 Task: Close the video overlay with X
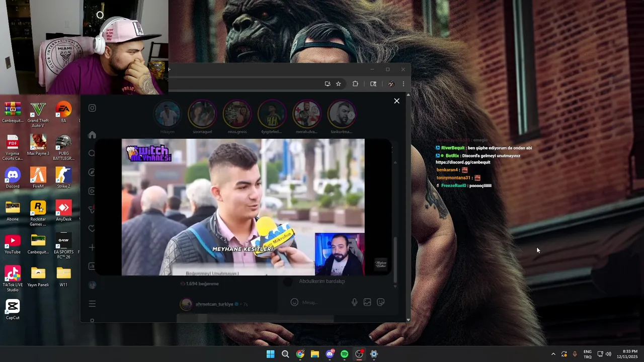click(396, 101)
